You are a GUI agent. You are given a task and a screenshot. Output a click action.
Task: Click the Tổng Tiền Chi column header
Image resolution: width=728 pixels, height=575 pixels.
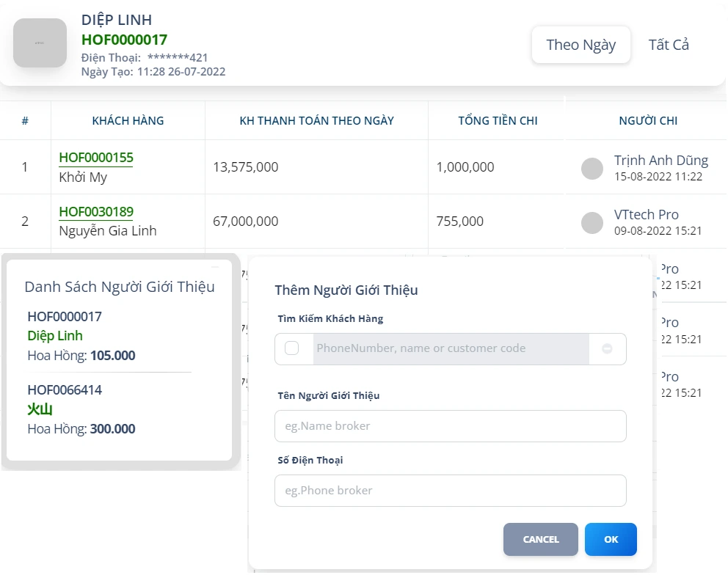tap(498, 121)
